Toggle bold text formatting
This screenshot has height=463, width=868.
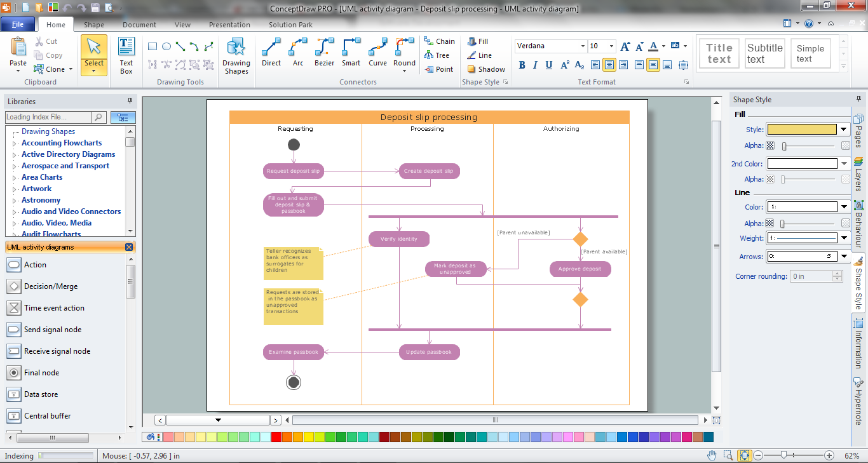click(522, 65)
